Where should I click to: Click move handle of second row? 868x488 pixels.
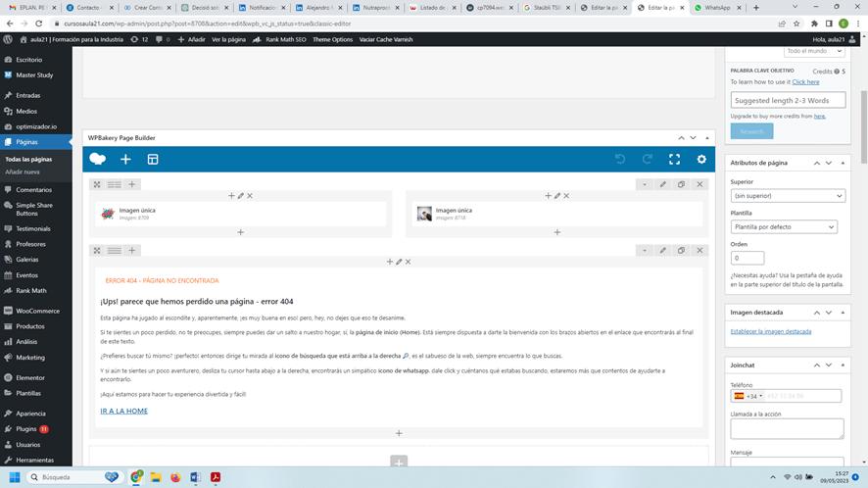(x=97, y=251)
